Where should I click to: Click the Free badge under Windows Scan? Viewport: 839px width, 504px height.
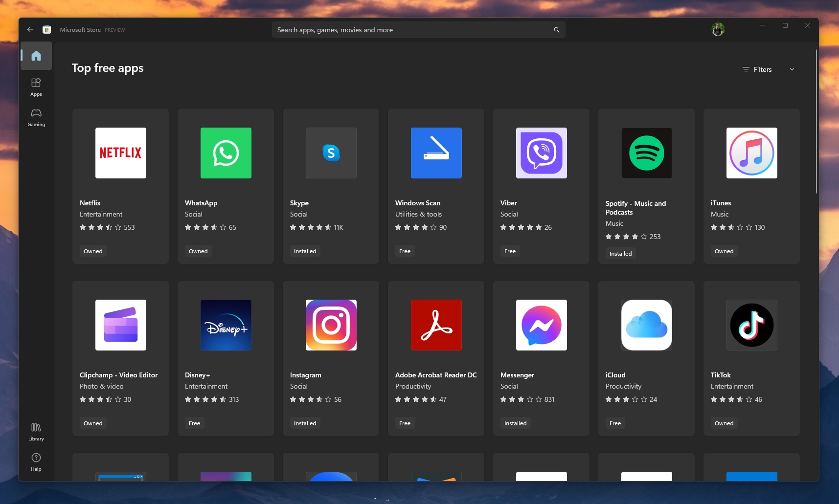pyautogui.click(x=405, y=251)
